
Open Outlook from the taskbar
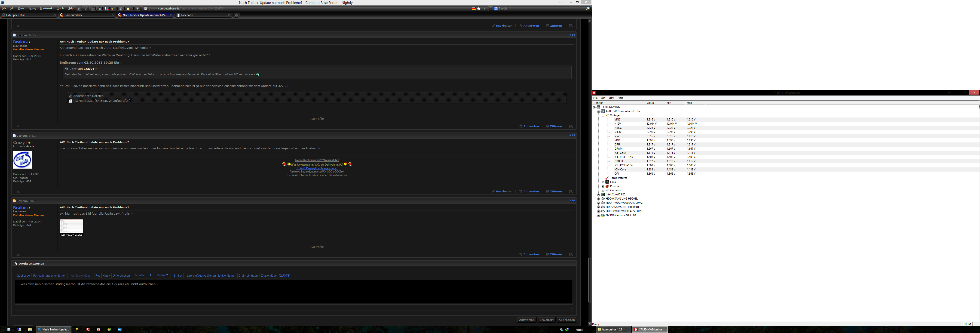click(x=120, y=330)
